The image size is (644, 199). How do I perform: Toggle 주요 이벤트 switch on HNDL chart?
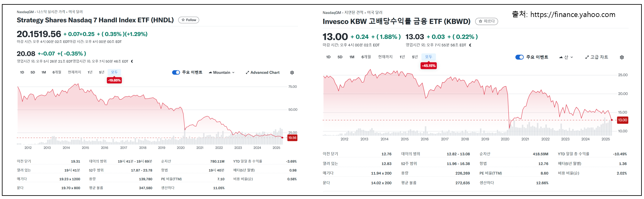tap(176, 72)
